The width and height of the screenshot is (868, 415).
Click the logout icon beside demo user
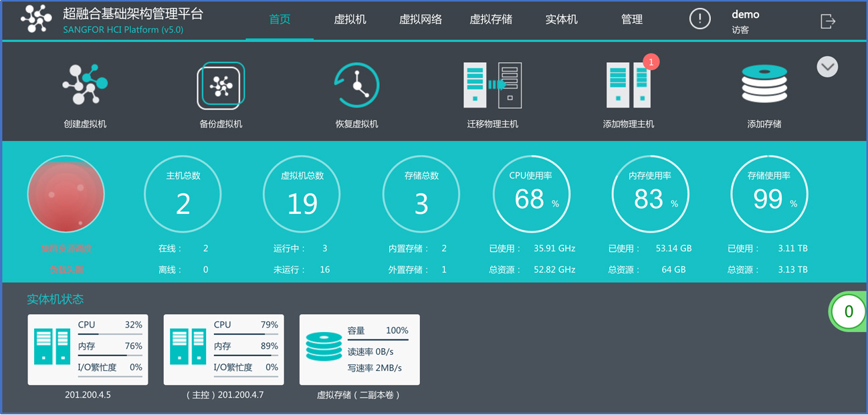[828, 21]
